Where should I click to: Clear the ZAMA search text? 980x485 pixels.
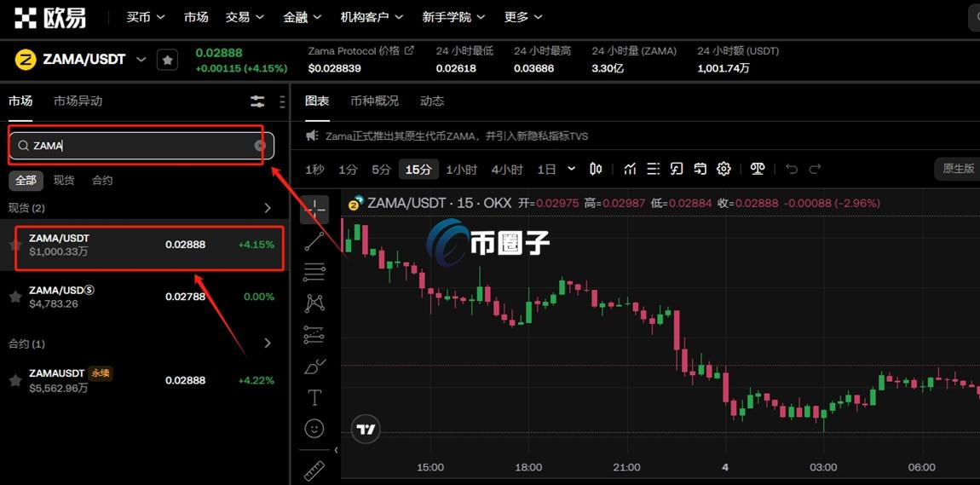pos(260,146)
